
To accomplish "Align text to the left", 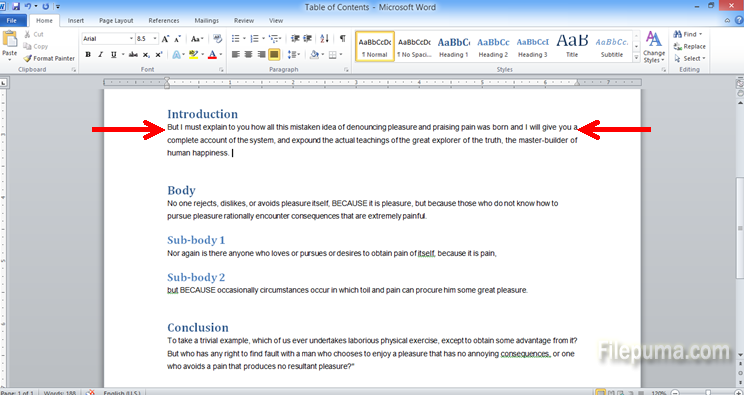I will coord(235,55).
